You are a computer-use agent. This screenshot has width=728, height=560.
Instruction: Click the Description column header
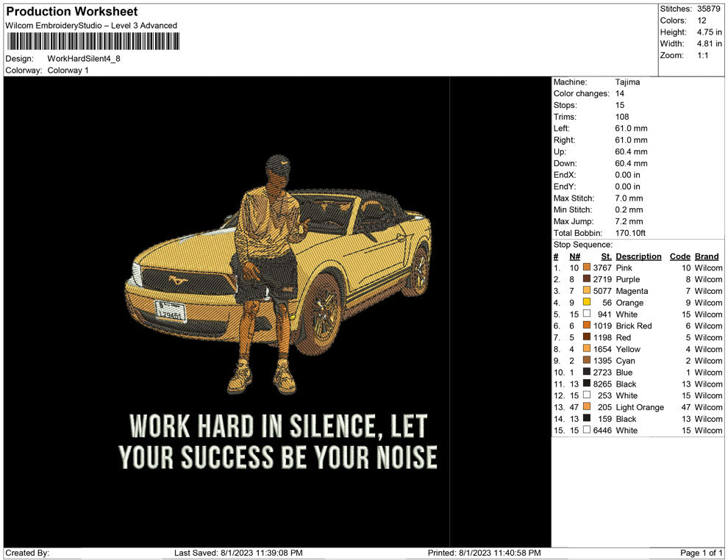(x=638, y=256)
